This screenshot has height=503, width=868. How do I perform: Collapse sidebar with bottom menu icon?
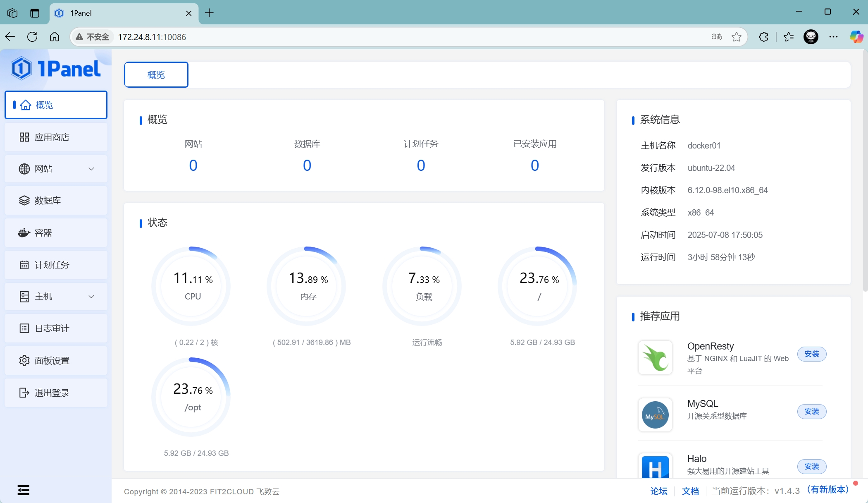[x=24, y=490]
